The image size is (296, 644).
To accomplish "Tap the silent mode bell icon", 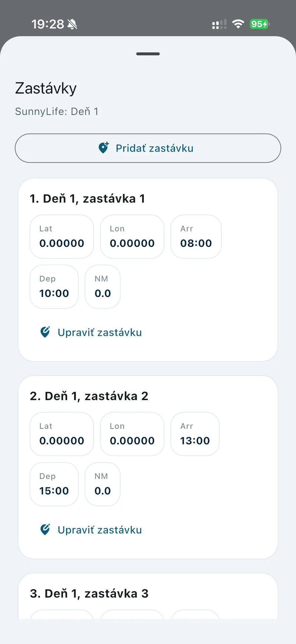I will click(72, 24).
